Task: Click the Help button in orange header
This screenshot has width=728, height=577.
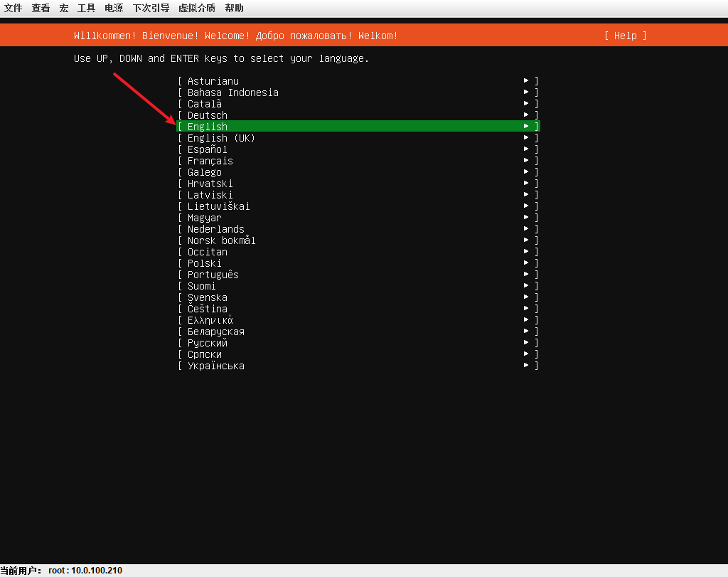Action: [626, 36]
